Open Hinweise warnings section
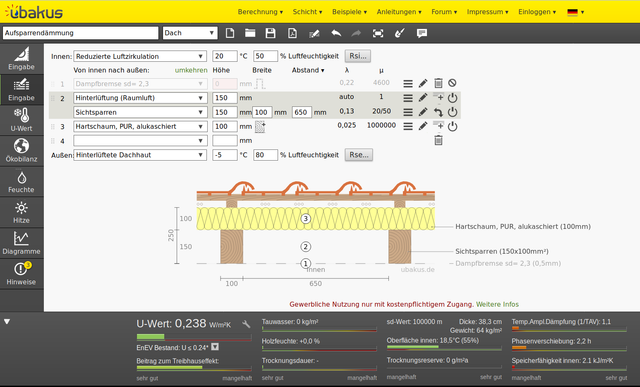Image resolution: width=640 pixels, height=387 pixels. pos(22,274)
